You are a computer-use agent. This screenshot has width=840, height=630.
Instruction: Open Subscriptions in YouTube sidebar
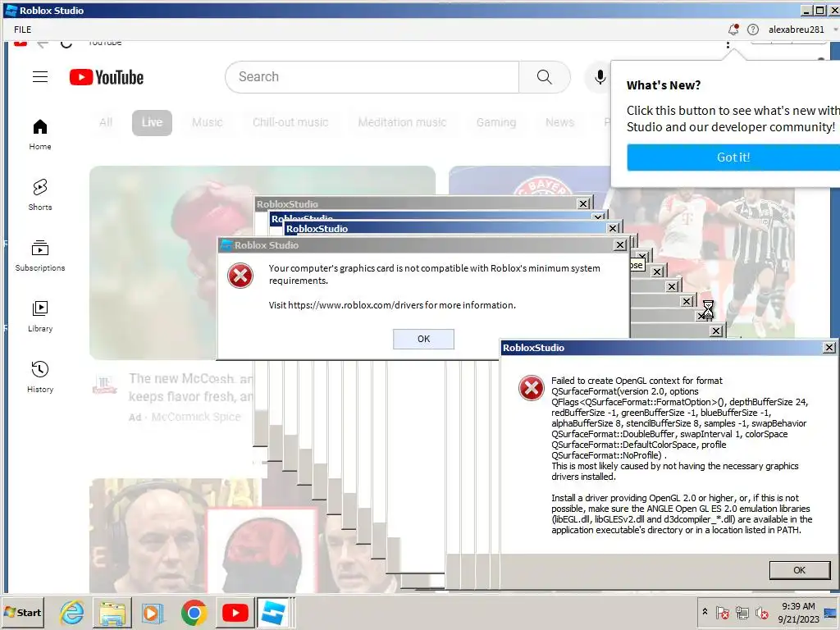point(40,256)
